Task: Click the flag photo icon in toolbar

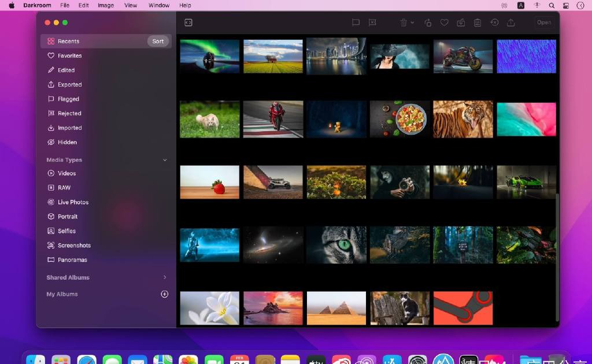Action: 356,23
